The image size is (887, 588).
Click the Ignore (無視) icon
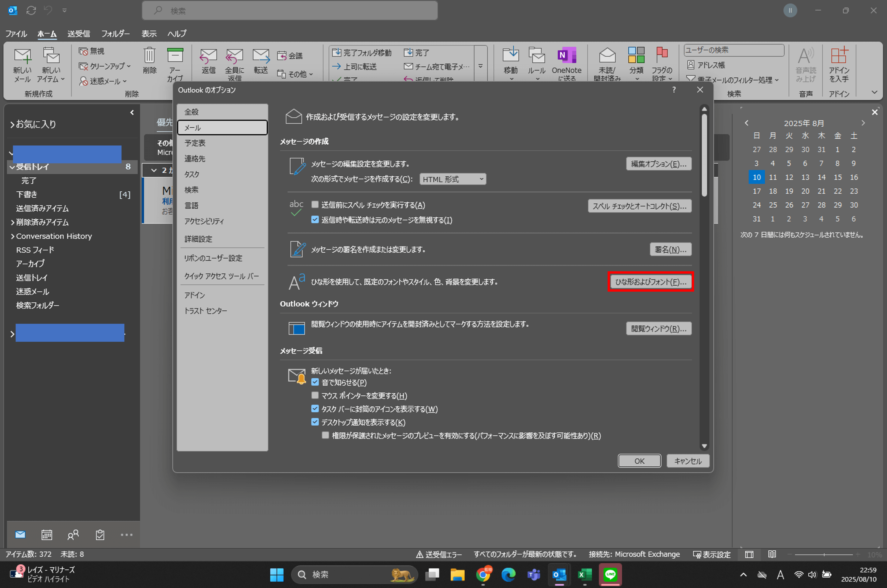click(83, 51)
